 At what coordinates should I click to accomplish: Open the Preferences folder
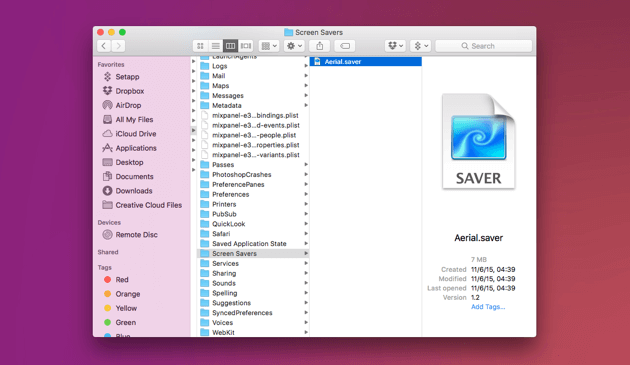(x=253, y=195)
